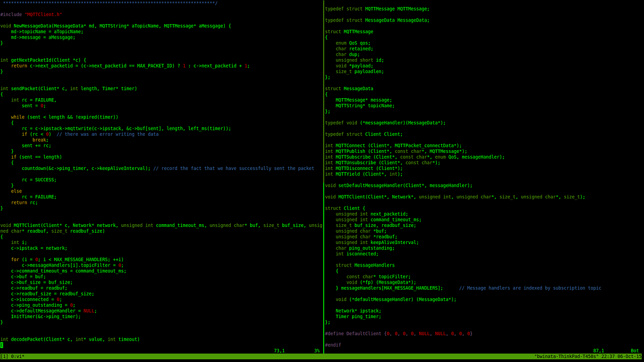Click the "Bot" indicator in right pane
Viewport: 644px width, 362px height.
pos(633,350)
